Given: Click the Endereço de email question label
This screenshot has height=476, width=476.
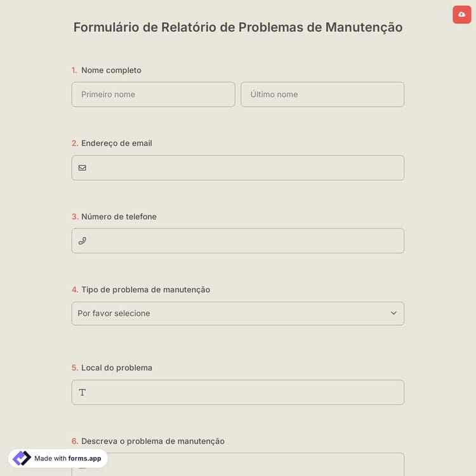Looking at the screenshot, I should pos(116,143).
